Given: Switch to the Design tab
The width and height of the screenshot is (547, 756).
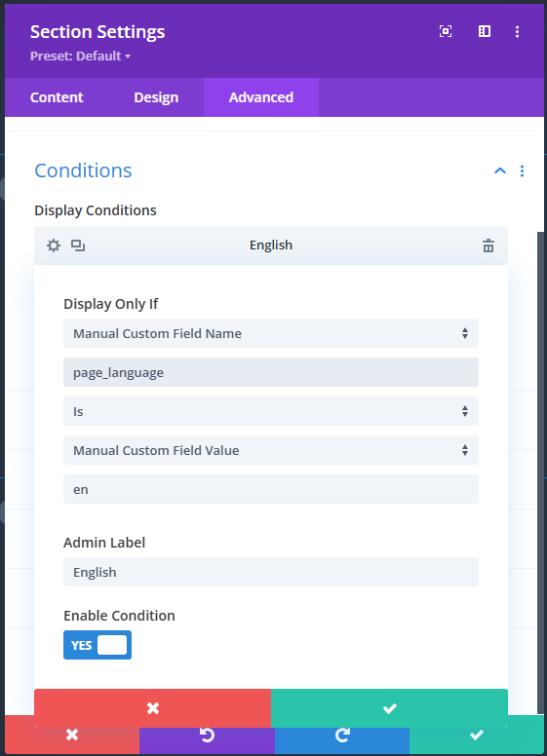Looking at the screenshot, I should click(156, 97).
